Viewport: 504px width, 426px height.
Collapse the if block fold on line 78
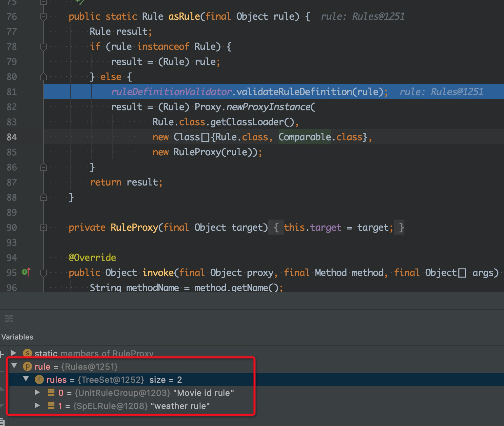coord(44,47)
